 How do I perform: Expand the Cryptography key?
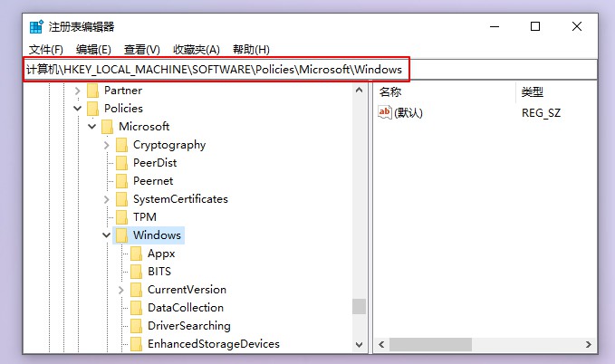tap(106, 145)
